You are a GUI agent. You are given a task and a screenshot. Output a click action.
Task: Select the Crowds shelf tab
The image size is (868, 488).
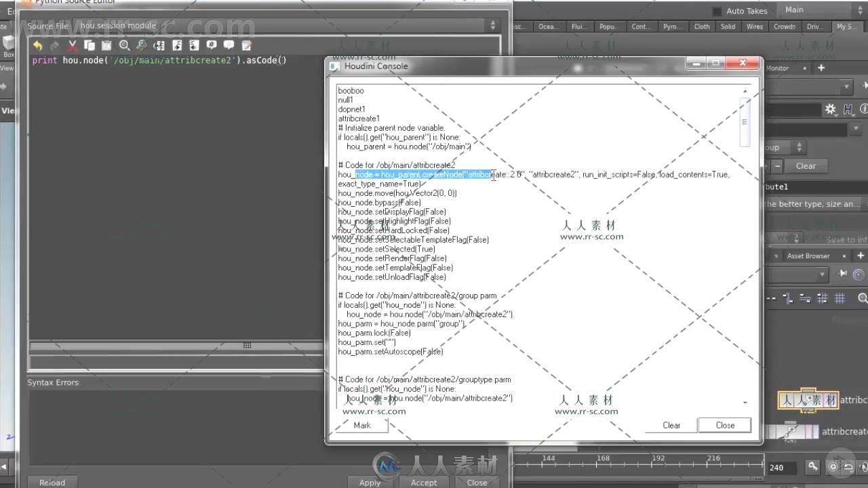(x=785, y=26)
